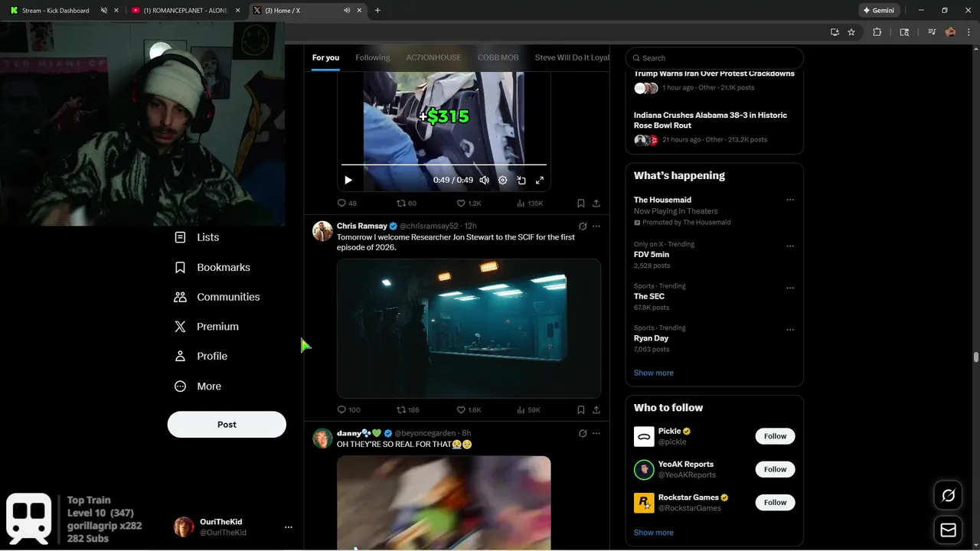Like Chris Ramsay's post
The height and width of the screenshot is (551, 980).
(469, 410)
